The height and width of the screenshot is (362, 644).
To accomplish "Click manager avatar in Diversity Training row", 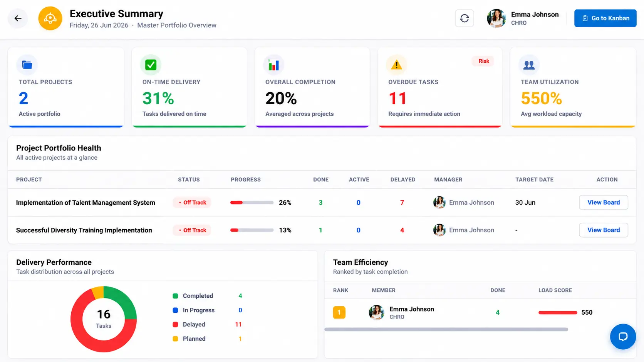I will (439, 230).
